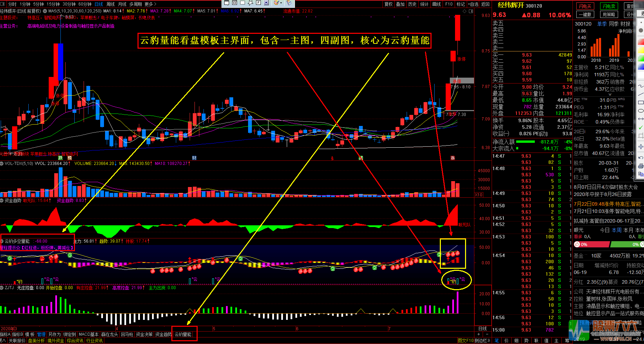Click the F icon in floating toolbar

258,3
